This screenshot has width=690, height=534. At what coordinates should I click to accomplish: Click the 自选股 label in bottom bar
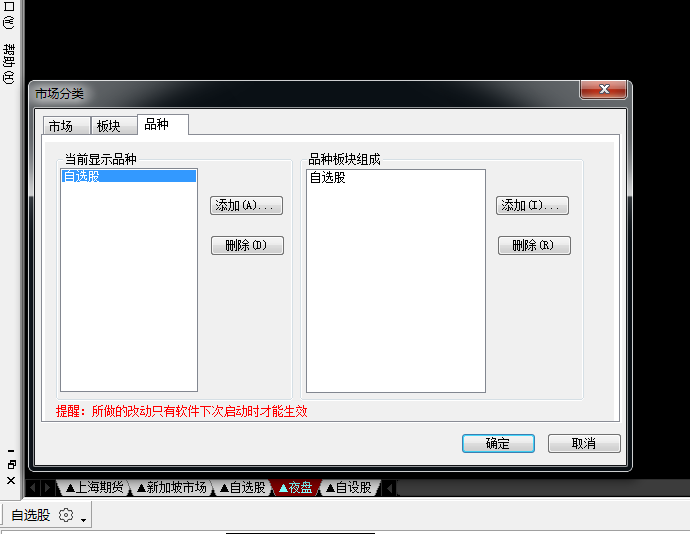[x=31, y=515]
